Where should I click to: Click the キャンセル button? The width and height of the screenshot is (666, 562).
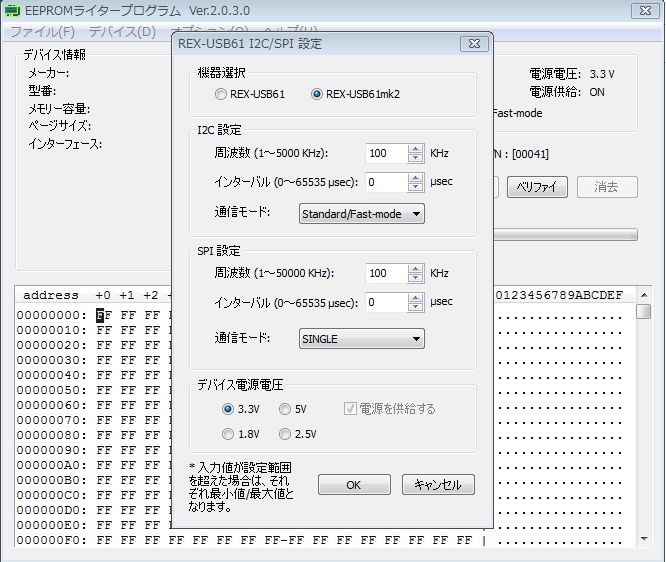pos(438,485)
